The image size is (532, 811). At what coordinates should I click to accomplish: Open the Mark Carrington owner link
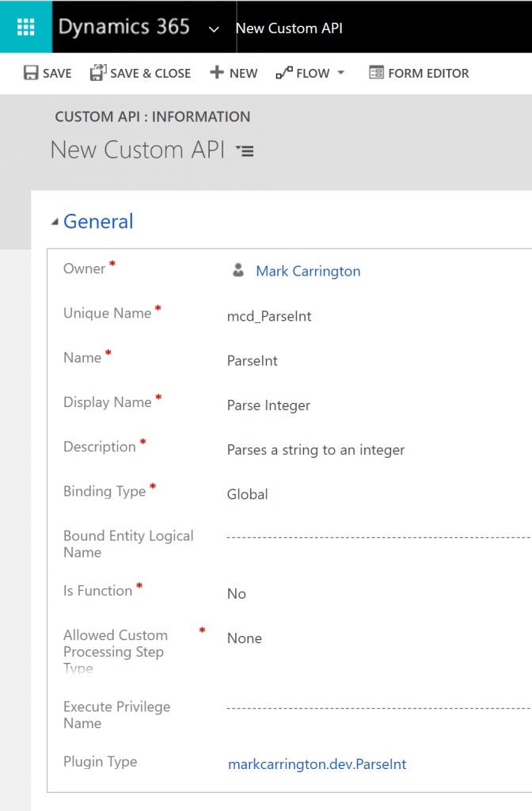(x=308, y=271)
